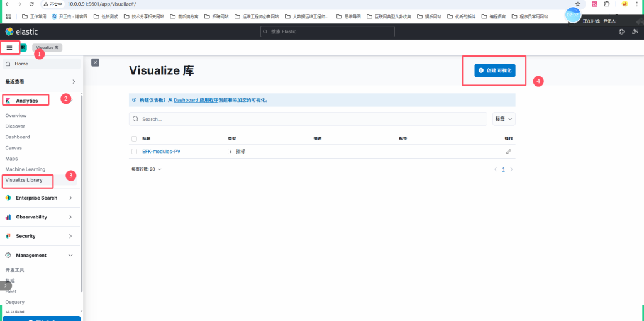Bookmark page using the star icon
The image size is (644, 321).
578,4
